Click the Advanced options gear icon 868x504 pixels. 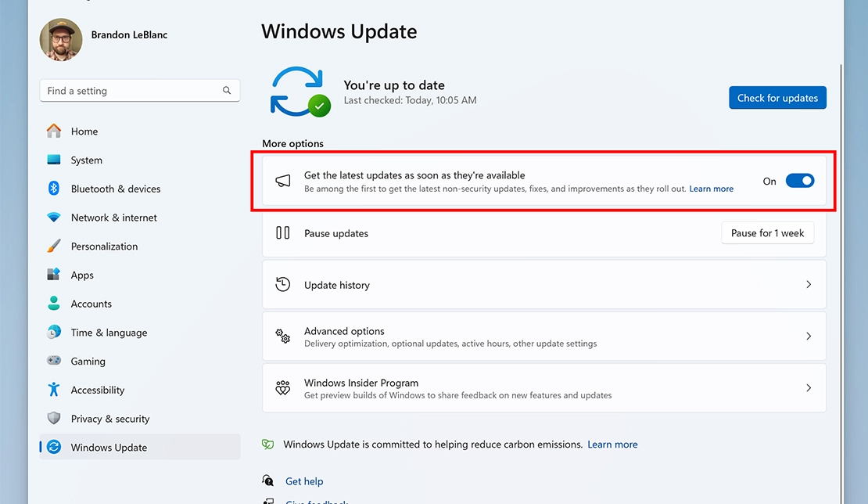click(282, 337)
